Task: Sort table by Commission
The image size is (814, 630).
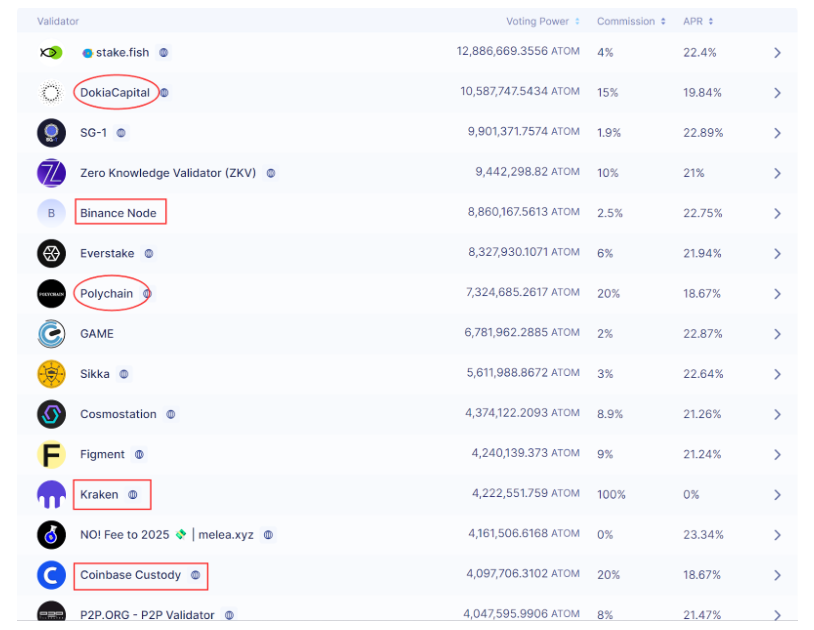Action: pos(631,21)
